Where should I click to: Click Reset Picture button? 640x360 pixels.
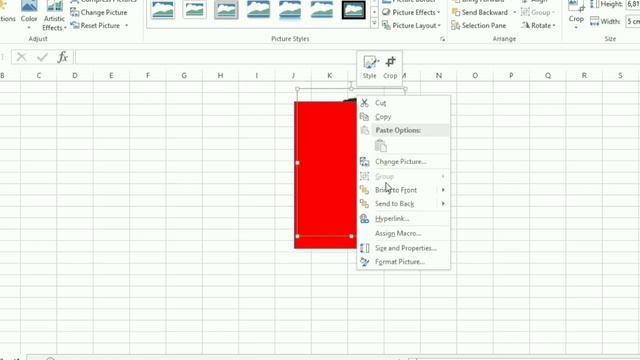96,25
